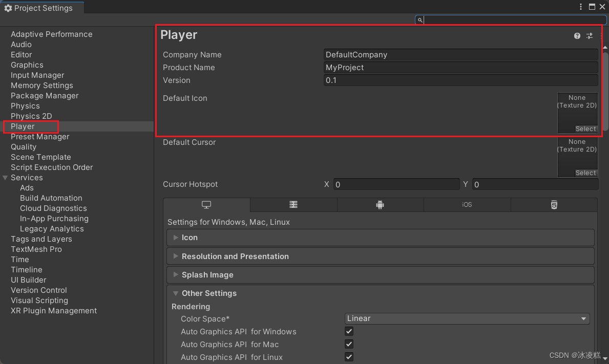Image resolution: width=609 pixels, height=364 pixels.
Task: Click the scrollbar down arrow
Action: 605,358
